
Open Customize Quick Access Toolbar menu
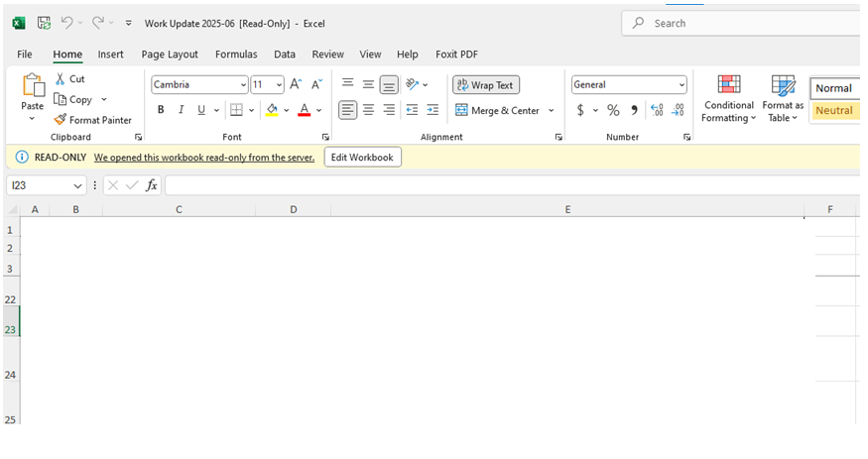pos(128,23)
